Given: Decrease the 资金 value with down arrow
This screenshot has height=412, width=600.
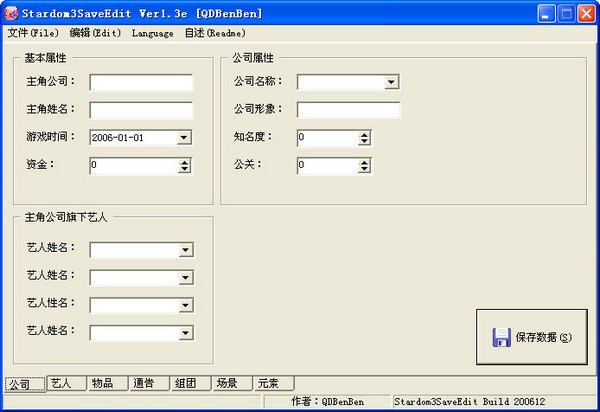Looking at the screenshot, I should (x=184, y=169).
